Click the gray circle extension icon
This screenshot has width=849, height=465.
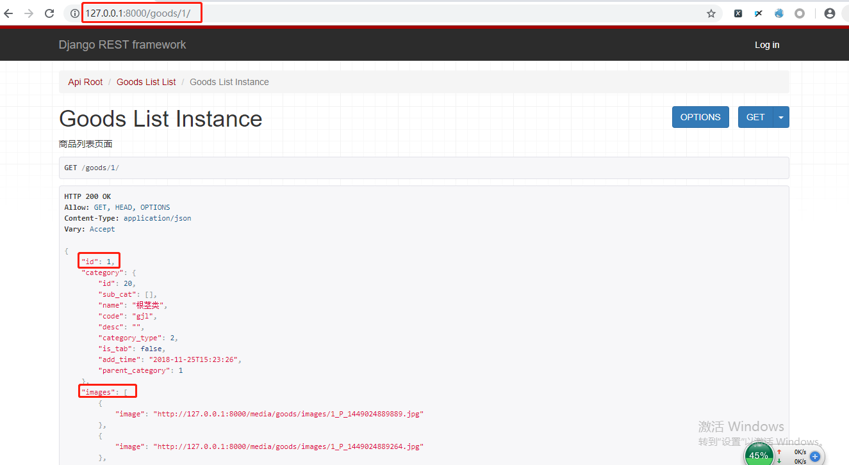pyautogui.click(x=800, y=14)
